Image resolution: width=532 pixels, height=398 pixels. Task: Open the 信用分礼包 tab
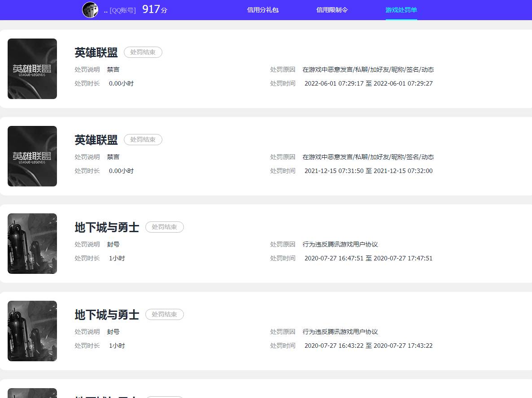tap(262, 9)
